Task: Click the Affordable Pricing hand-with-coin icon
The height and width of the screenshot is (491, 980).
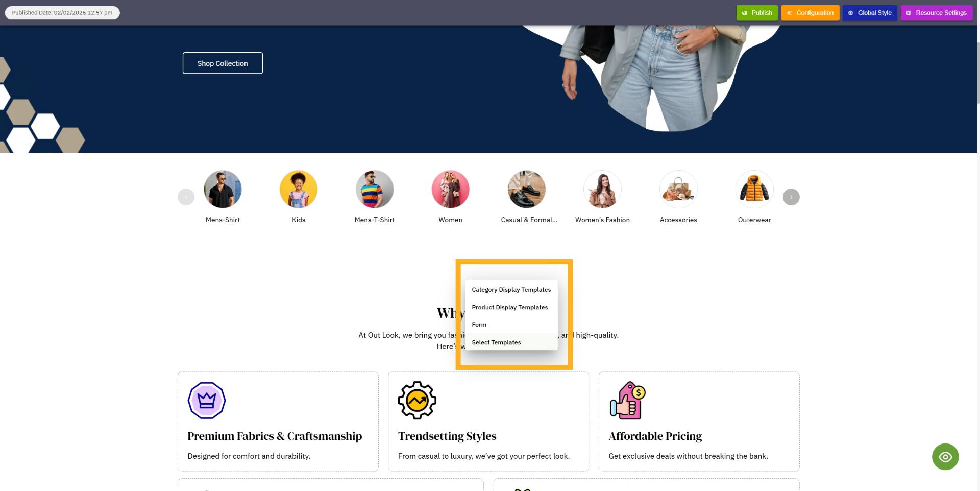Action: point(627,401)
